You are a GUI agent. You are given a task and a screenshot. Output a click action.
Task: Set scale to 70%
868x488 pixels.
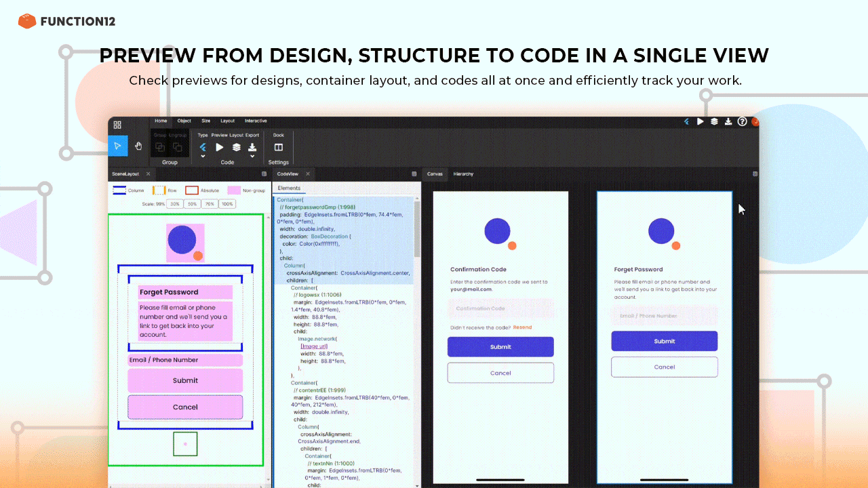point(210,203)
